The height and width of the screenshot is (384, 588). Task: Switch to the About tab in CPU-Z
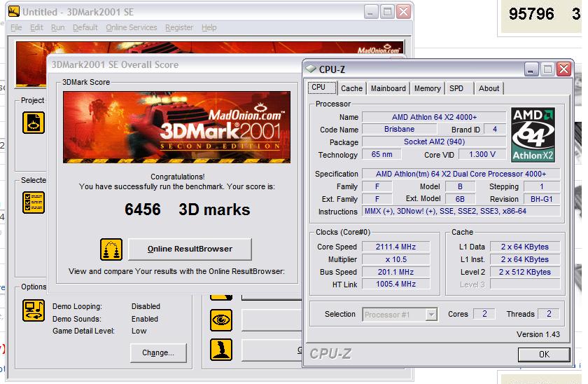[x=489, y=88]
